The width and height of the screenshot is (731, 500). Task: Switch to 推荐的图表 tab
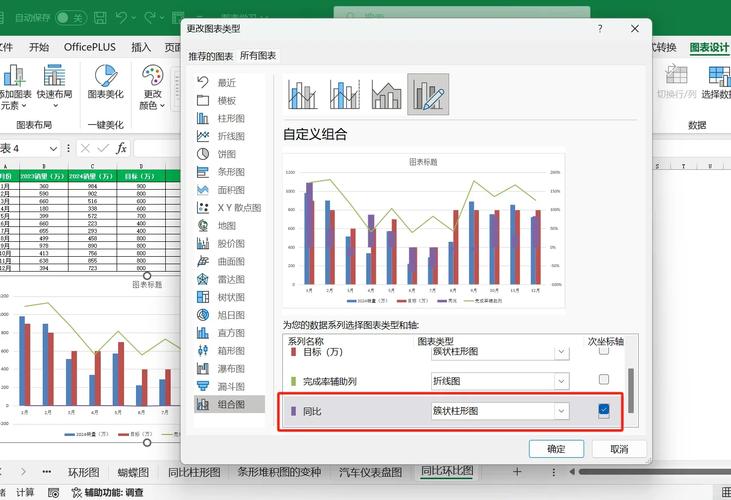pyautogui.click(x=211, y=56)
